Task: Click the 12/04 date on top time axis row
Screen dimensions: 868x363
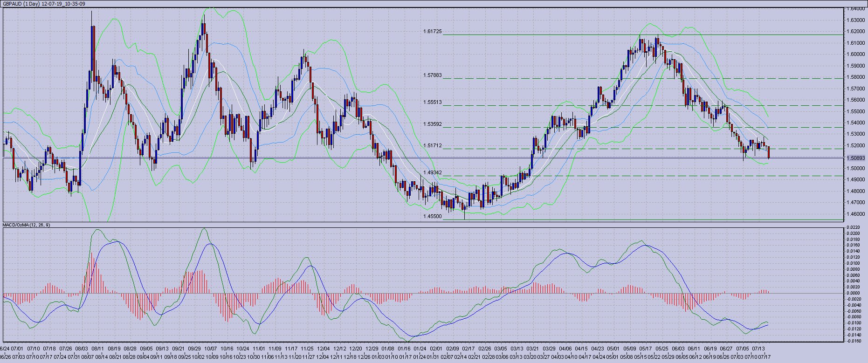Action: (x=323, y=349)
